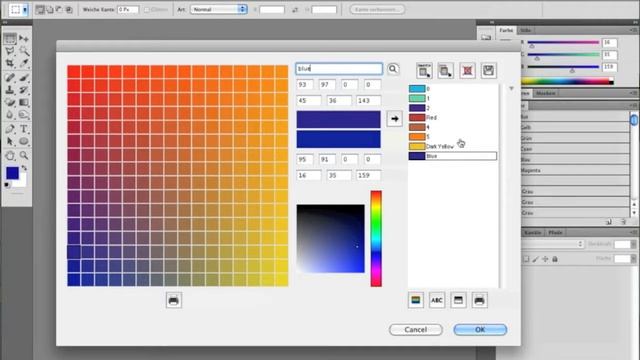Click the RGB field showing 143

(x=368, y=100)
